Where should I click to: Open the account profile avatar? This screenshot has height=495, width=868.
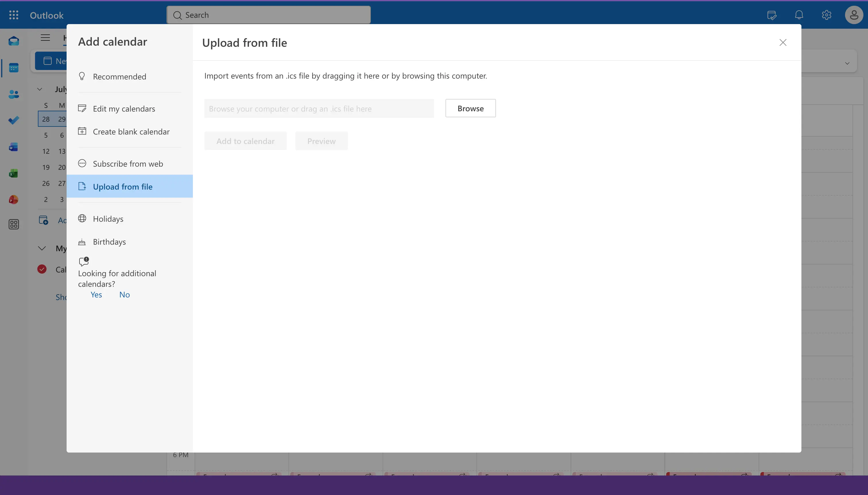tap(854, 15)
